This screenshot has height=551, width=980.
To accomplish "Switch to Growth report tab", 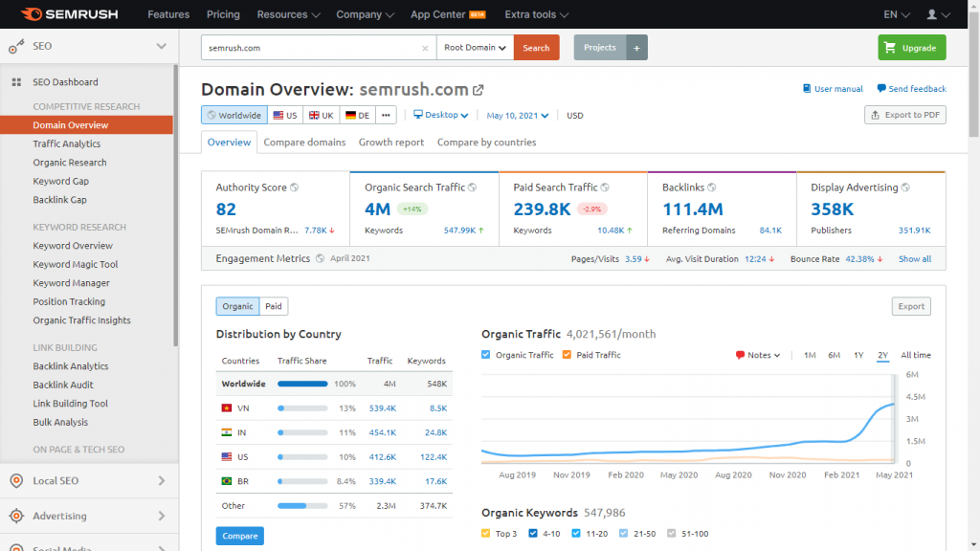I will 391,143.
